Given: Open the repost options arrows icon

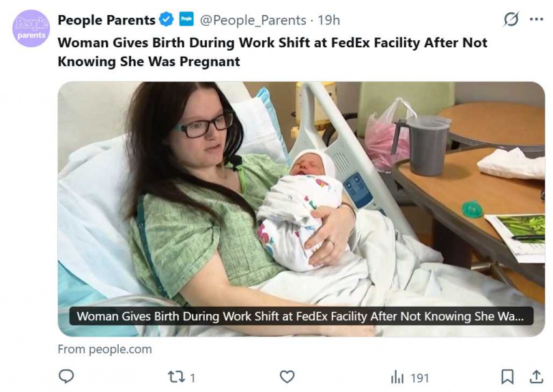Looking at the screenshot, I should pos(176,376).
